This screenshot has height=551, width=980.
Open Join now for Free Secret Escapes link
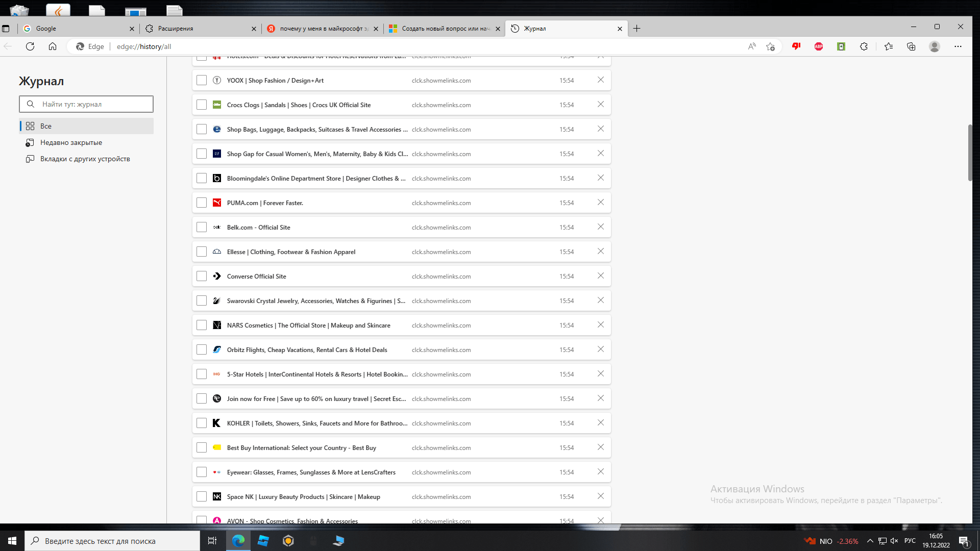point(316,399)
